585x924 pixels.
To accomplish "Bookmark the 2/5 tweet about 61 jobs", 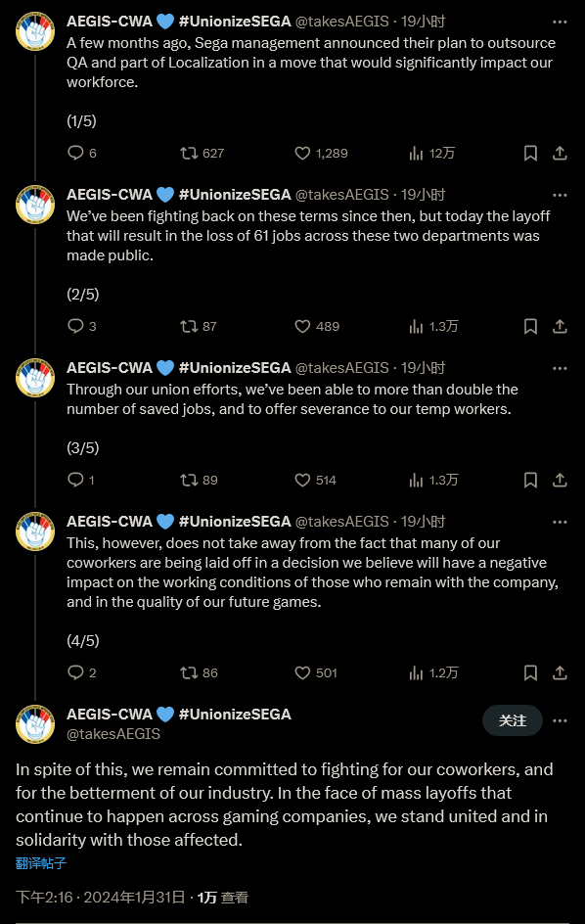I will pyautogui.click(x=530, y=327).
